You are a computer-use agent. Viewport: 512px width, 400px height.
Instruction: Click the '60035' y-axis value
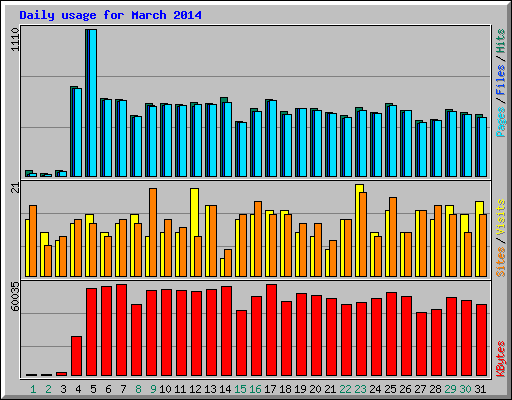(x=16, y=296)
